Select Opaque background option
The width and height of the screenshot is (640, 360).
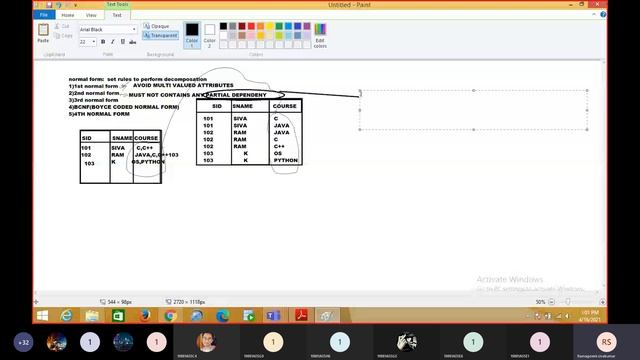coord(156,26)
